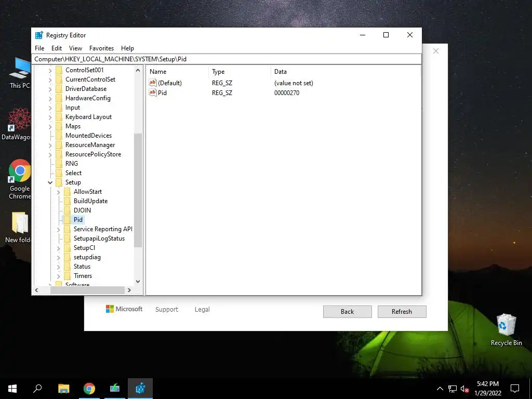Click the 00000270 data value

coord(287,92)
